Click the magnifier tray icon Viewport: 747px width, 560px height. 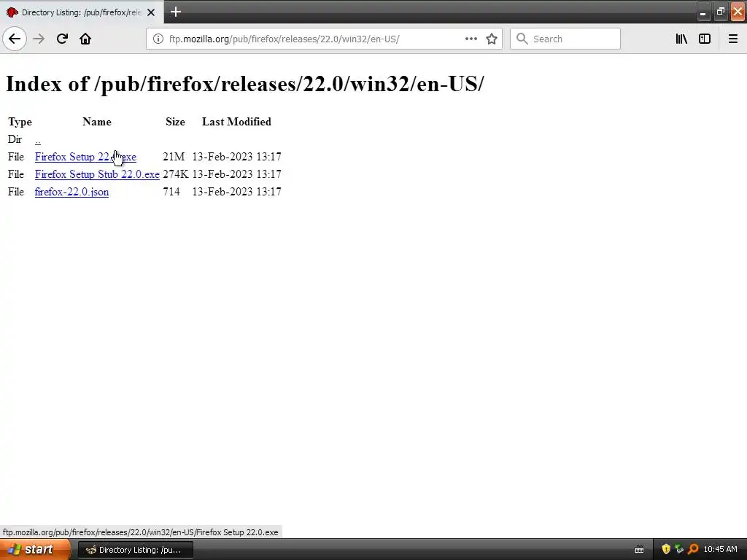[x=693, y=550]
